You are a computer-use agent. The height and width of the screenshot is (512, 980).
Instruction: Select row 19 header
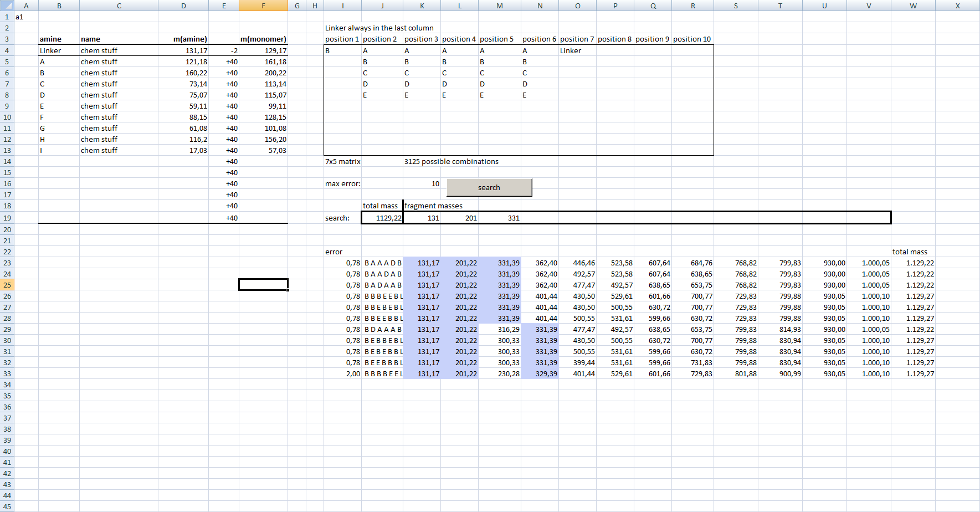(x=7, y=218)
